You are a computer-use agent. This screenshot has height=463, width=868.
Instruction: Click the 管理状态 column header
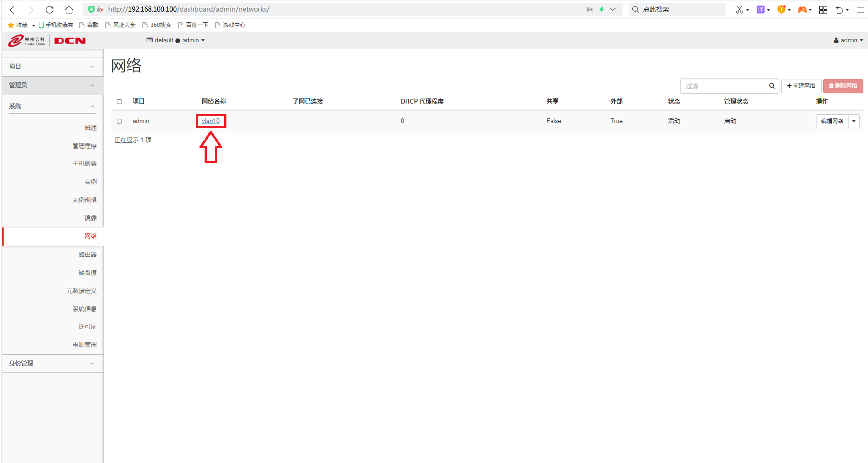(x=736, y=101)
